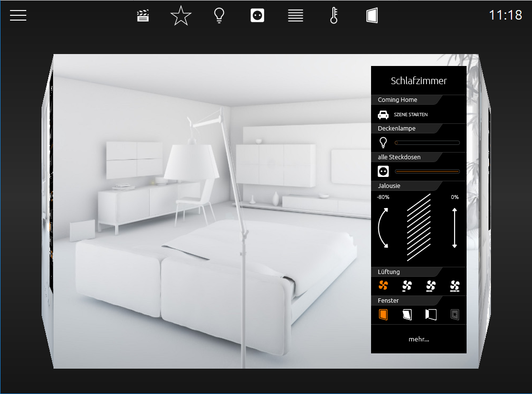532x394 pixels.
Task: Toggle the alle Steckdosen socket switch
Action: point(383,171)
